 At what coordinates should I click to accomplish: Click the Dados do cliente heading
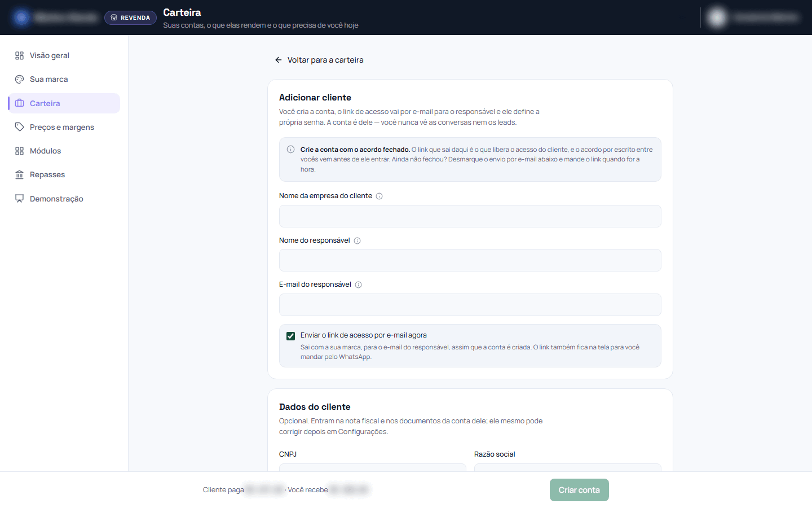(x=315, y=407)
